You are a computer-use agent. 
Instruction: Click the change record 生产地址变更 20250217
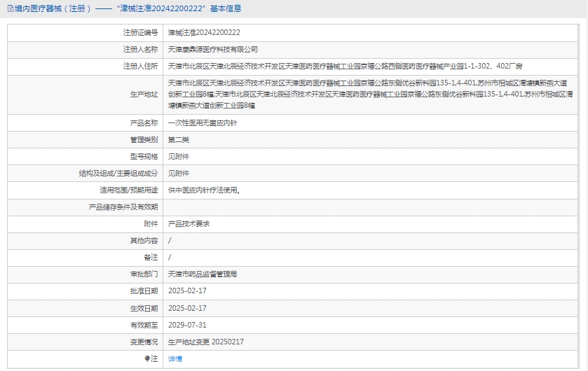point(205,342)
